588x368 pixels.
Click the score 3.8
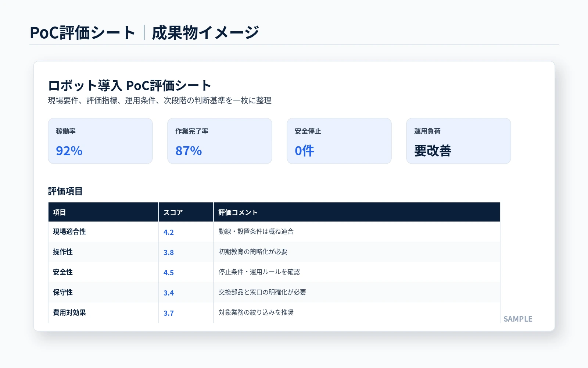pyautogui.click(x=169, y=252)
